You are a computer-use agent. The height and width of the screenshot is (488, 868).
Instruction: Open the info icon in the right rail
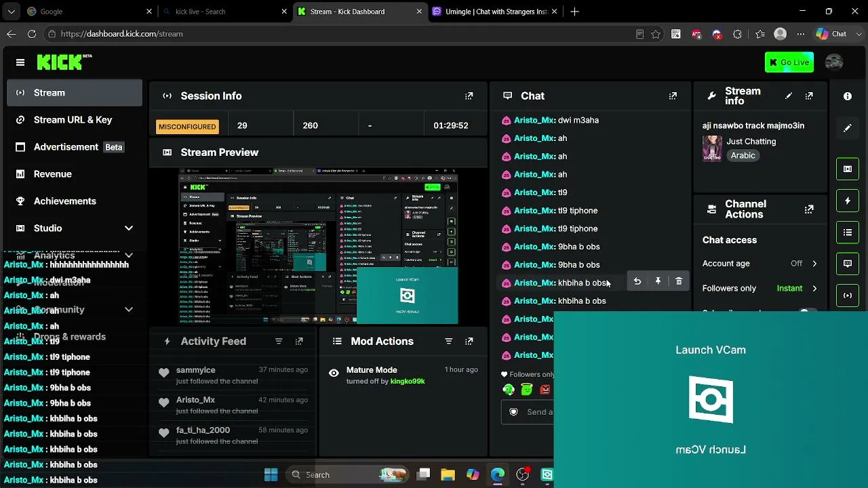click(x=848, y=96)
